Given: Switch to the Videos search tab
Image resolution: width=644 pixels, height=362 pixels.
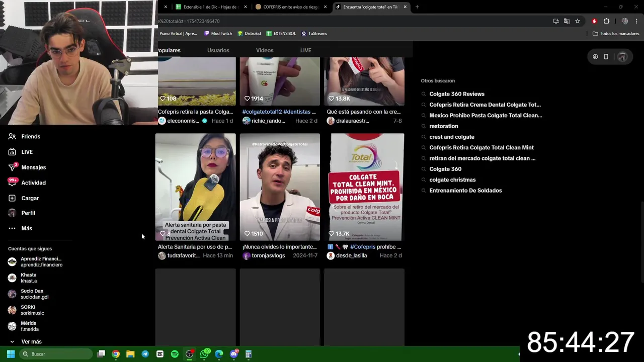Looking at the screenshot, I should (265, 50).
